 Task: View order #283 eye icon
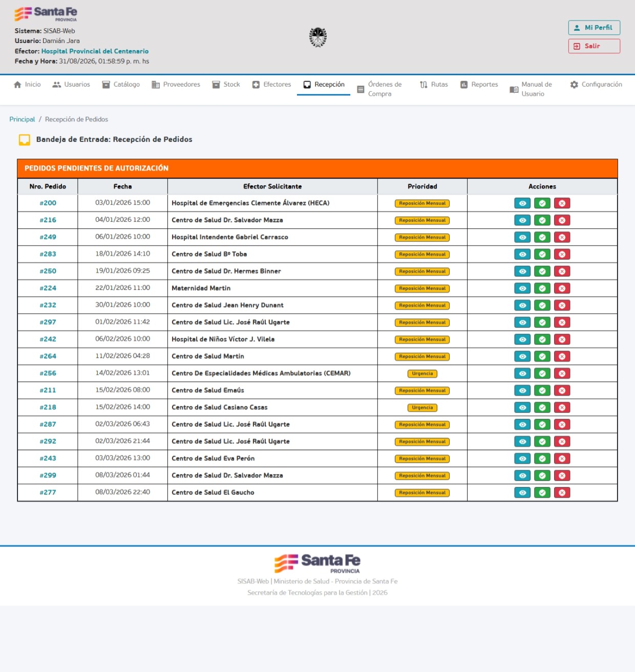[522, 254]
